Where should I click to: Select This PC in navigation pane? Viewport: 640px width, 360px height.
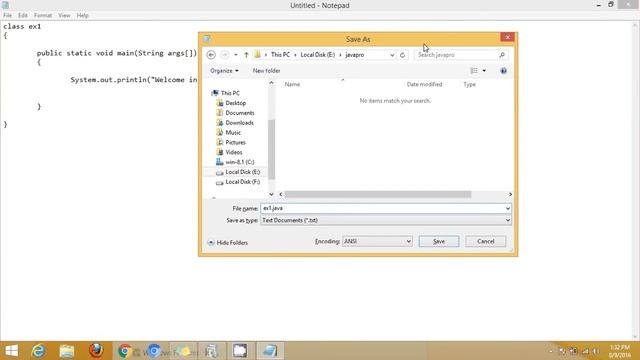click(x=230, y=93)
